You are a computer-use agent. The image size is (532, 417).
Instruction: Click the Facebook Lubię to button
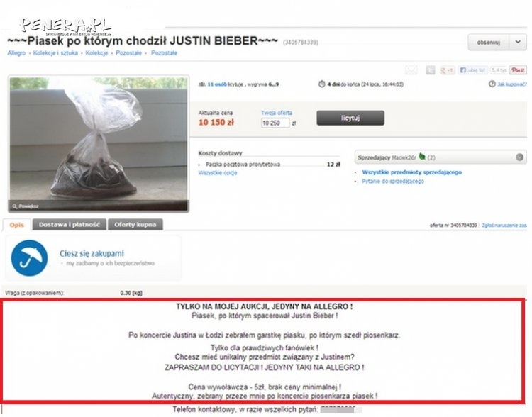(472, 70)
